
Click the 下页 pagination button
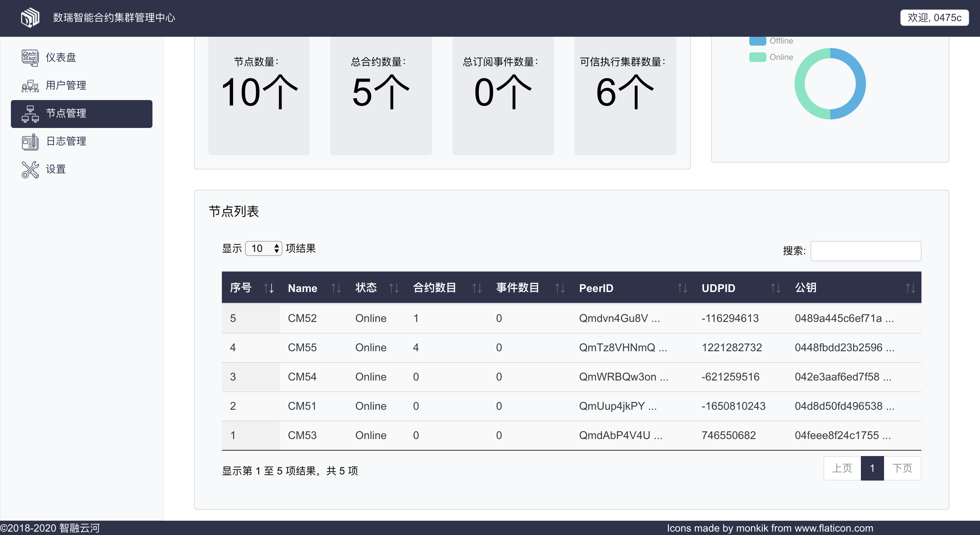(x=903, y=468)
